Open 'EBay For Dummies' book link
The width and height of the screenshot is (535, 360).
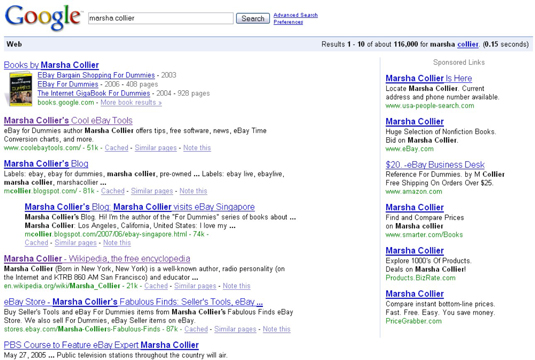(68, 84)
